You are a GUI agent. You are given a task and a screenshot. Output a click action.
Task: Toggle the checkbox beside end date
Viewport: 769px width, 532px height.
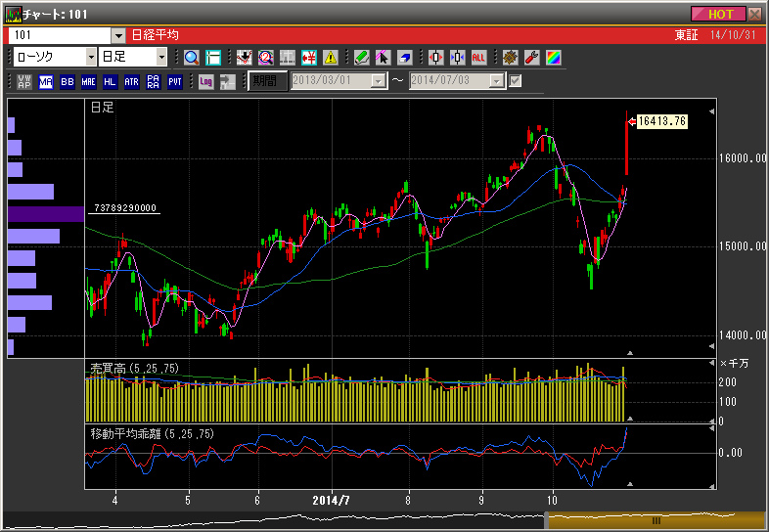516,81
